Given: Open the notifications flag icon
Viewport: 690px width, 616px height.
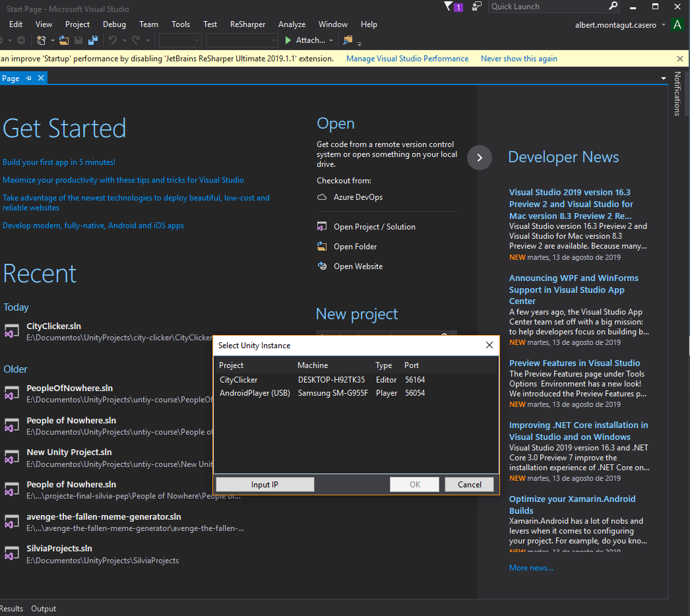Looking at the screenshot, I should pos(449,6).
